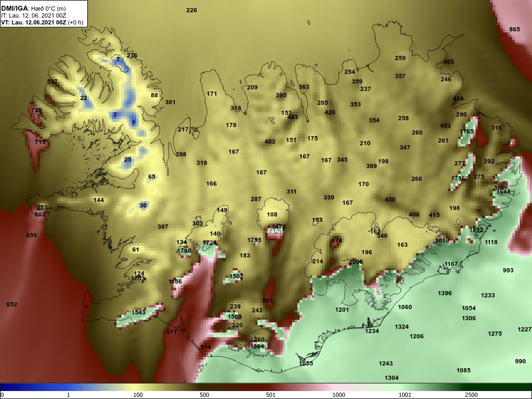This screenshot has width=532, height=399.
Task: Click the 1543 value on the map
Action: click(138, 312)
